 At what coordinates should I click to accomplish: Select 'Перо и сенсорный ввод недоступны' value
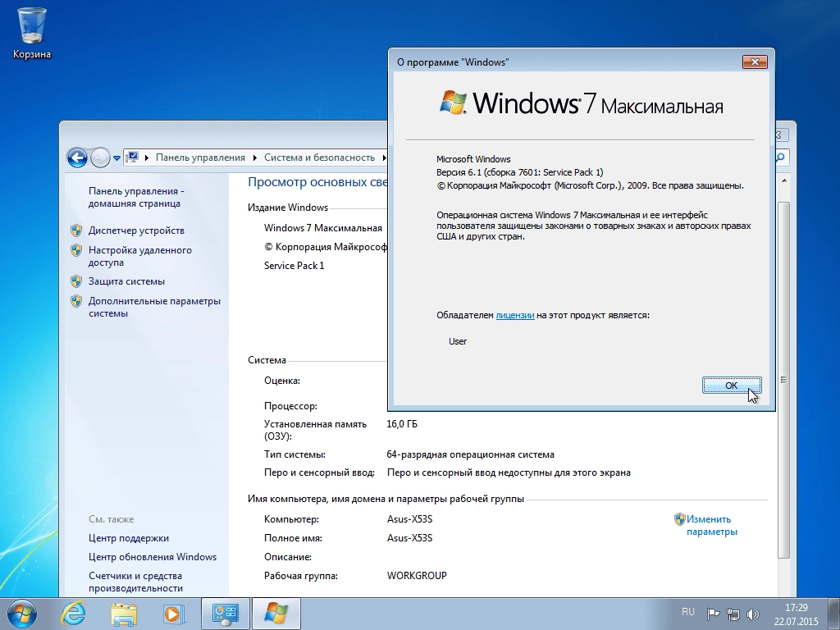pyautogui.click(x=509, y=472)
